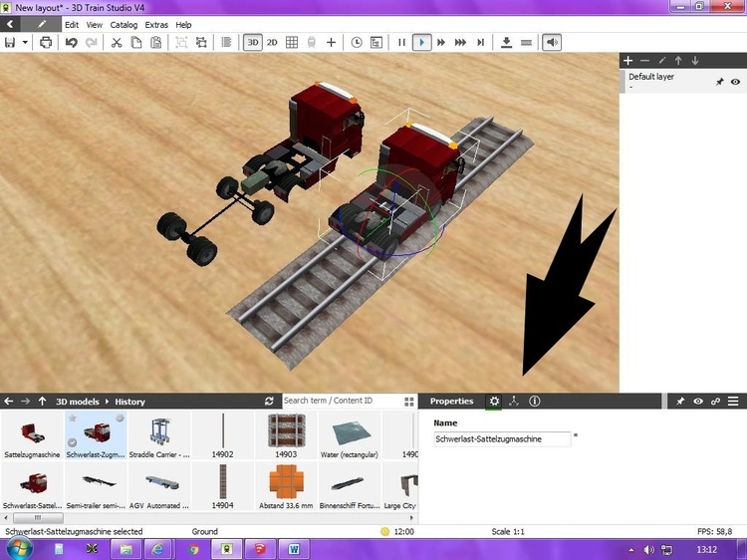Select the AGV Automated model thumbnail

[x=159, y=486]
